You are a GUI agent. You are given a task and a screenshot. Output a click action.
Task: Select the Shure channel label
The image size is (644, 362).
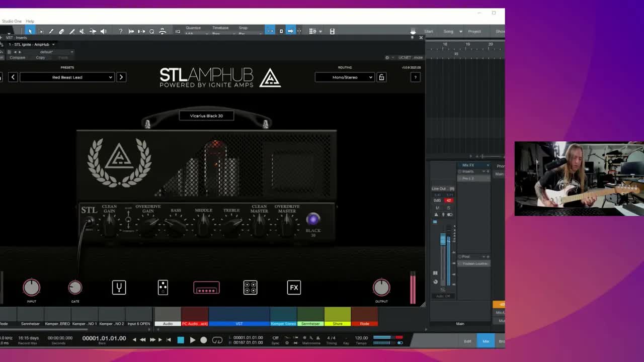point(338,324)
